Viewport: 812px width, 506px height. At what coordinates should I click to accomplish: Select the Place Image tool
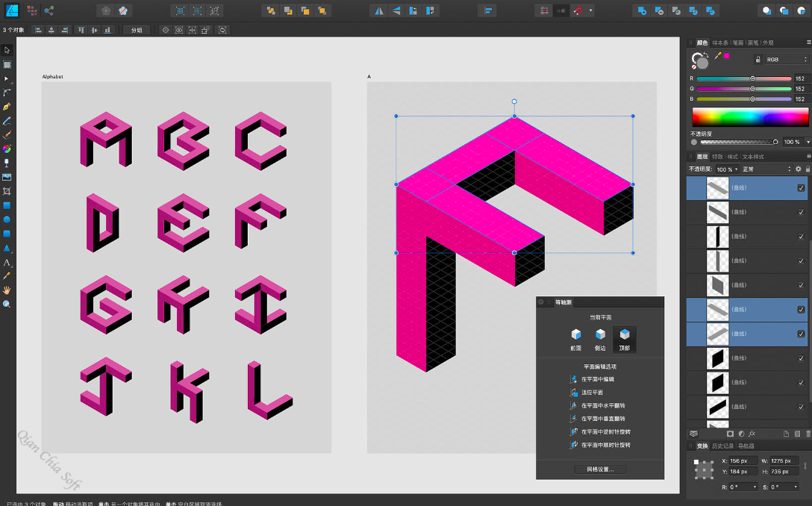(7, 177)
